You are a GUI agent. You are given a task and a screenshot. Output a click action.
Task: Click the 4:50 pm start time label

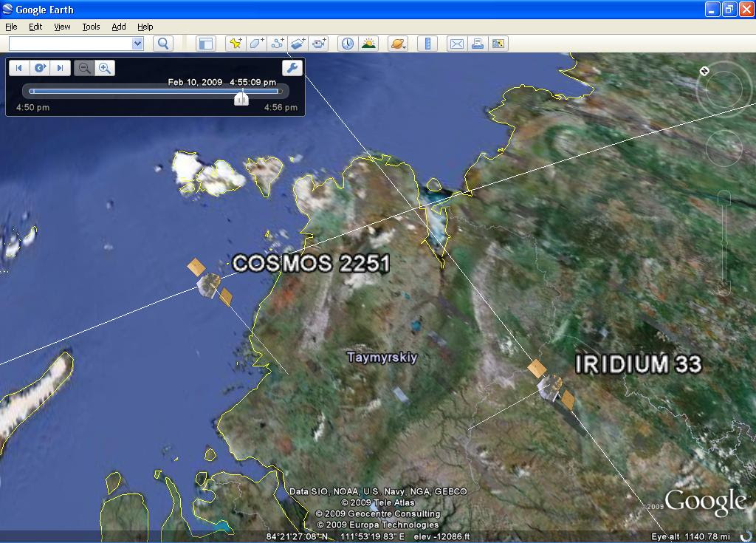click(32, 108)
